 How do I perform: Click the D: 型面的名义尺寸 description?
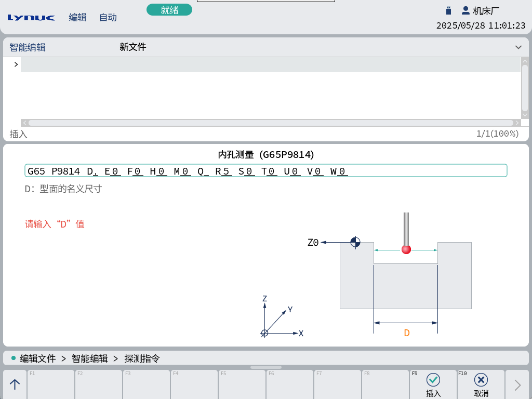click(63, 189)
